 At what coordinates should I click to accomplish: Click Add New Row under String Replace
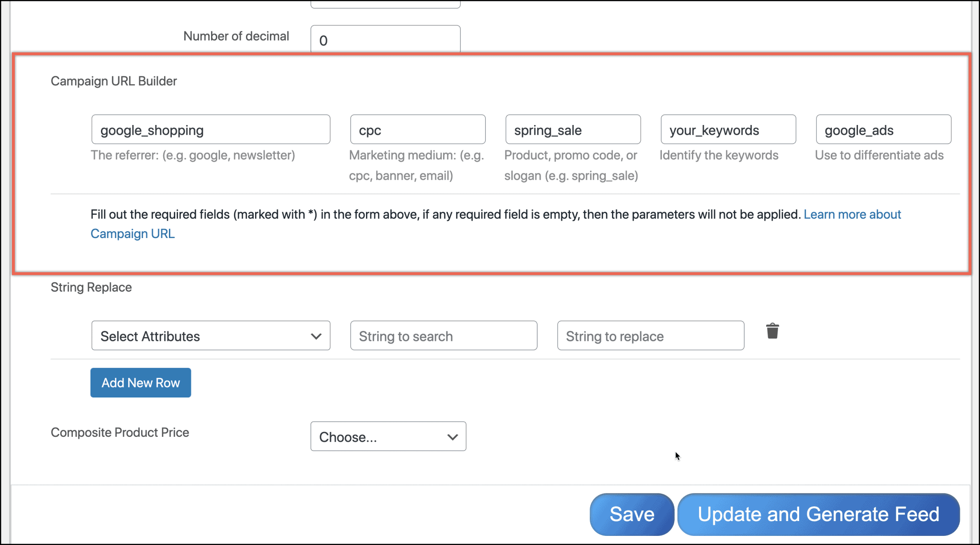click(x=140, y=382)
